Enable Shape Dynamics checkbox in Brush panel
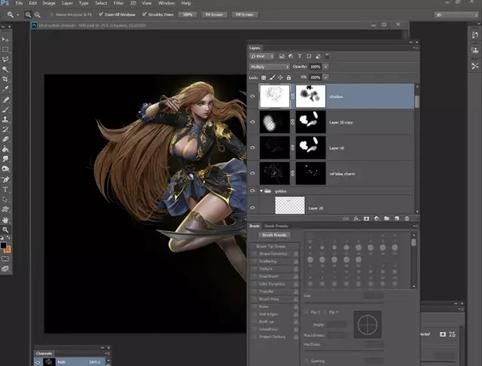The height and width of the screenshot is (366, 482). (255, 254)
